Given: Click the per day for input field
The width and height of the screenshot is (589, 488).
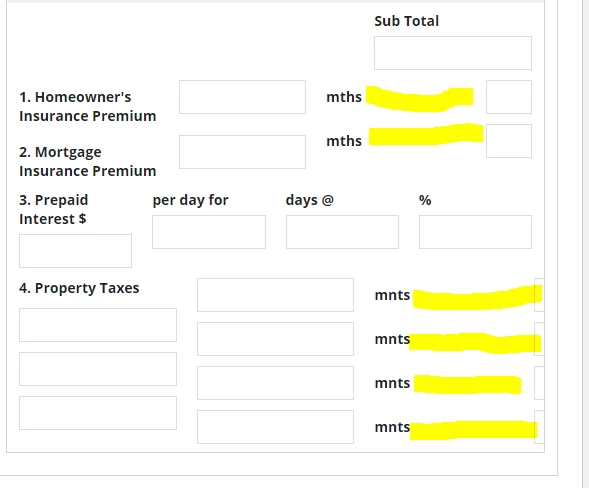Looking at the screenshot, I should [209, 232].
